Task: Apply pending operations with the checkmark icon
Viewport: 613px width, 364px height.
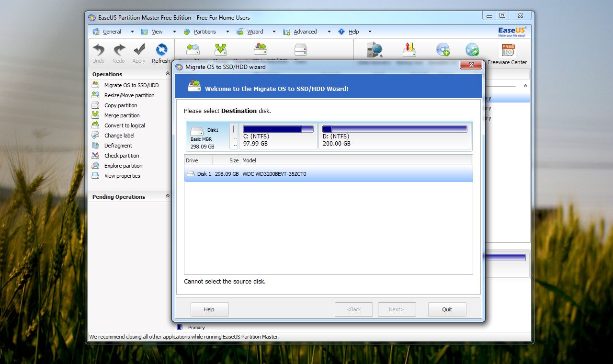Action: pos(139,53)
